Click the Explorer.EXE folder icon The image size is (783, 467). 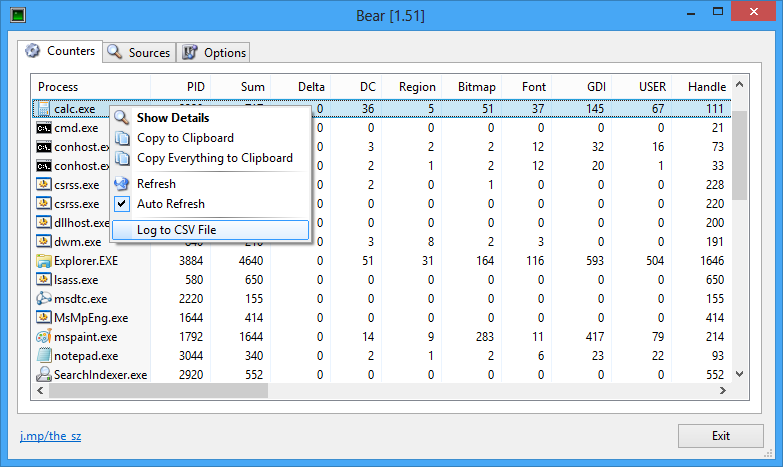[44, 261]
